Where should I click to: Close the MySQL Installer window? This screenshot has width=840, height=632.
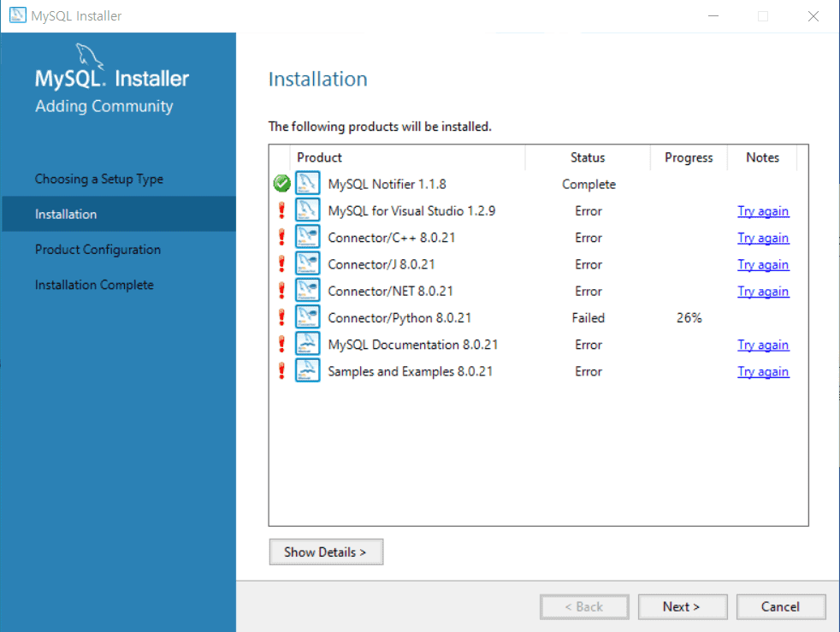pos(813,16)
